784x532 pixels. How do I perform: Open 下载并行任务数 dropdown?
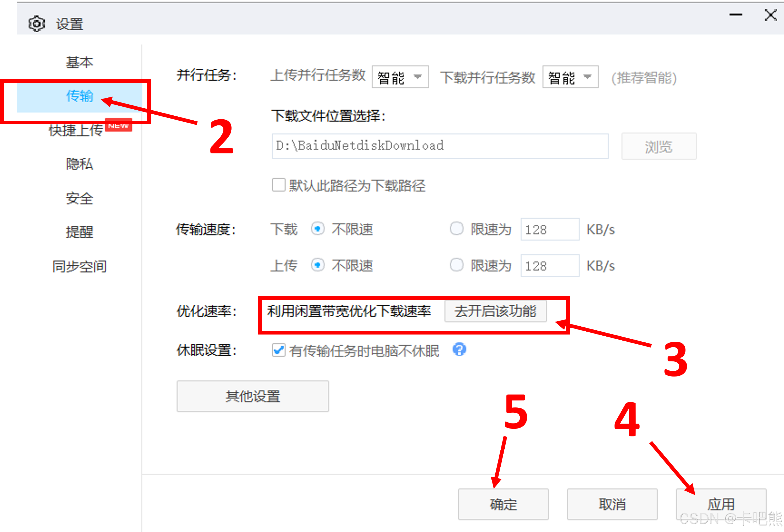click(x=570, y=77)
